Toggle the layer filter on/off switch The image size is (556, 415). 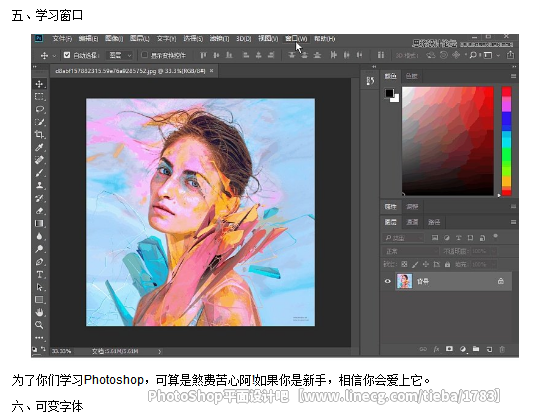coord(495,237)
